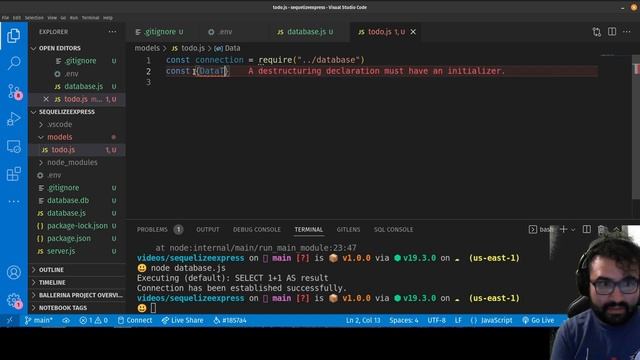Click Connect in status bar

(135, 320)
